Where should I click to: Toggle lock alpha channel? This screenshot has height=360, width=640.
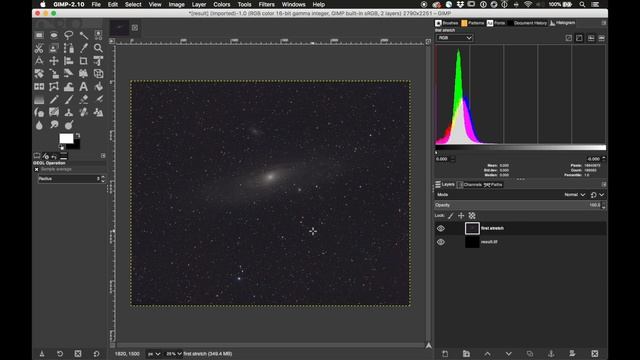(x=472, y=216)
